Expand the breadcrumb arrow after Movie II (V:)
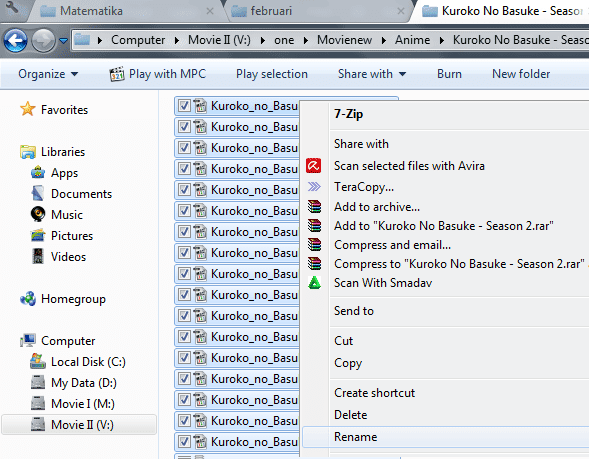The height and width of the screenshot is (459, 589). pyautogui.click(x=262, y=40)
